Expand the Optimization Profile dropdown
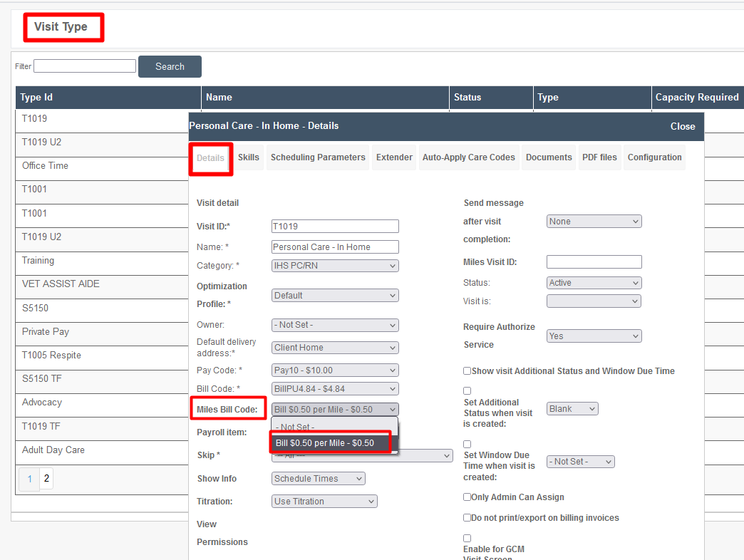Image resolution: width=744 pixels, height=560 pixels. coord(335,296)
